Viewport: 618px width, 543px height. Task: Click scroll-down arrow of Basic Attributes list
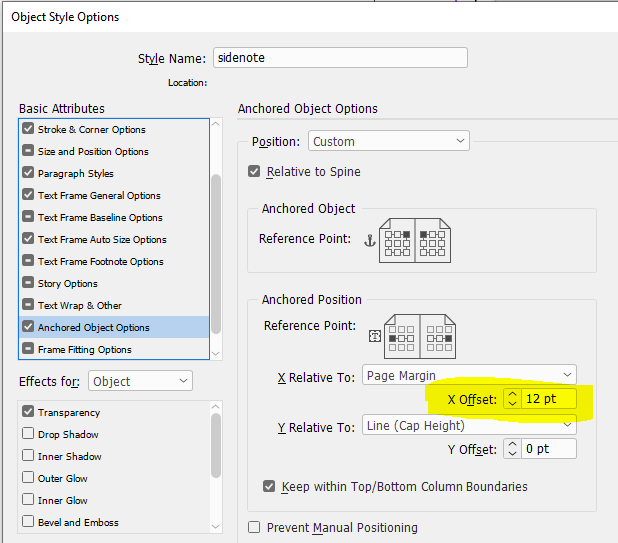216,353
